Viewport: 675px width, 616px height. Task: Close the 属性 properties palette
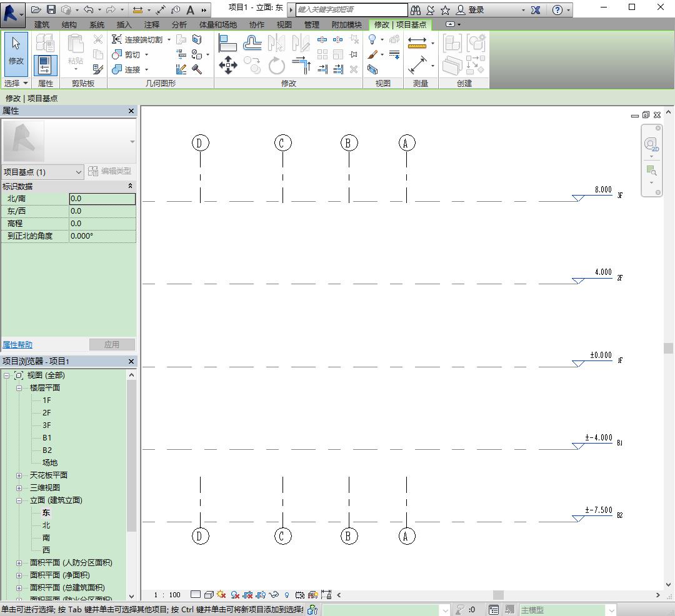[x=131, y=111]
